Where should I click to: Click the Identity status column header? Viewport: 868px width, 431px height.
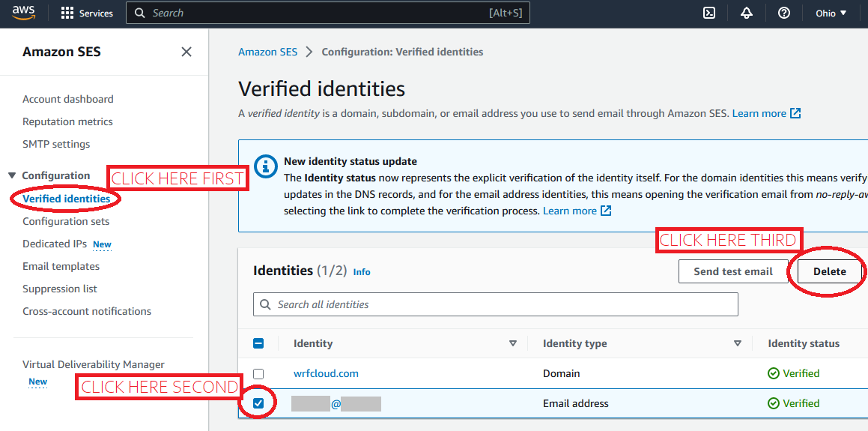[804, 343]
